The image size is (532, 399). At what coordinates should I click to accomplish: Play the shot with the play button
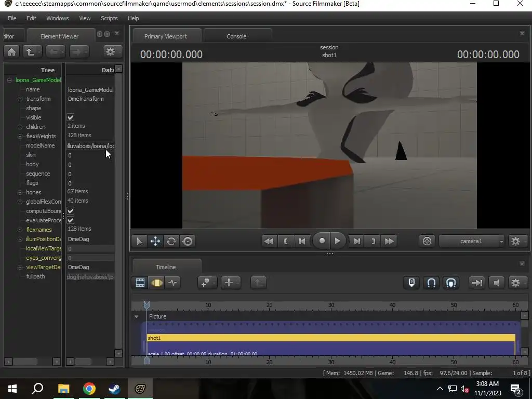[337, 241]
